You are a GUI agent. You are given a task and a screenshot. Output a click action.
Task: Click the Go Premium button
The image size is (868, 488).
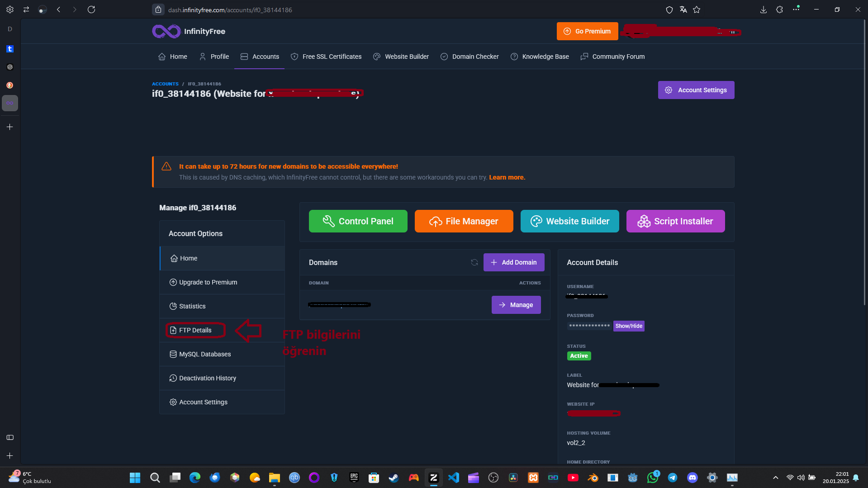pos(587,31)
